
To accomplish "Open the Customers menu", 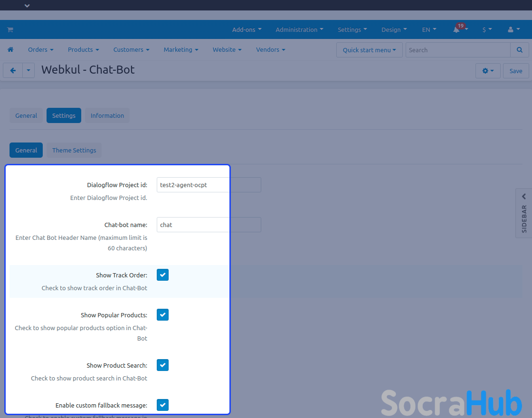I will (x=131, y=49).
